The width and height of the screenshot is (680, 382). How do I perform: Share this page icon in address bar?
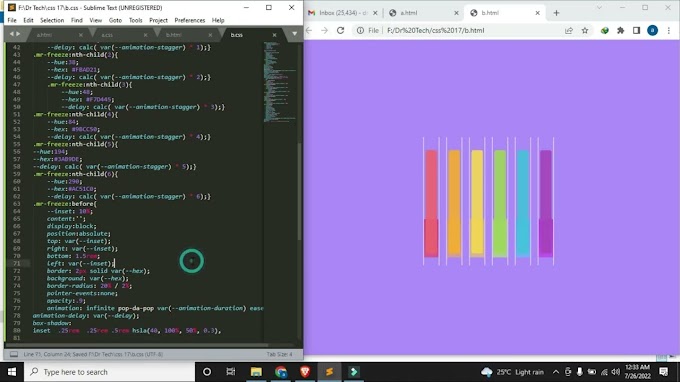click(x=569, y=30)
